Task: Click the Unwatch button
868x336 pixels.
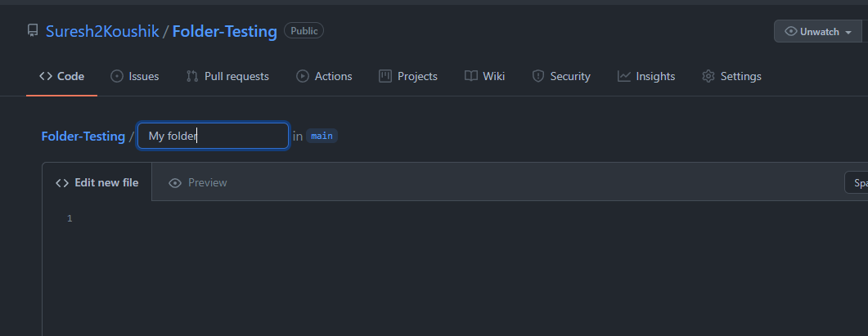Action: click(817, 32)
